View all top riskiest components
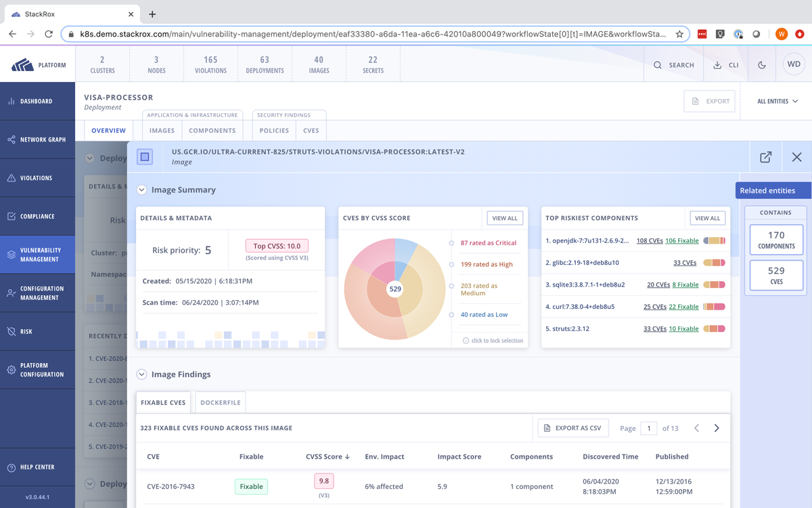This screenshot has width=812, height=508. click(707, 218)
